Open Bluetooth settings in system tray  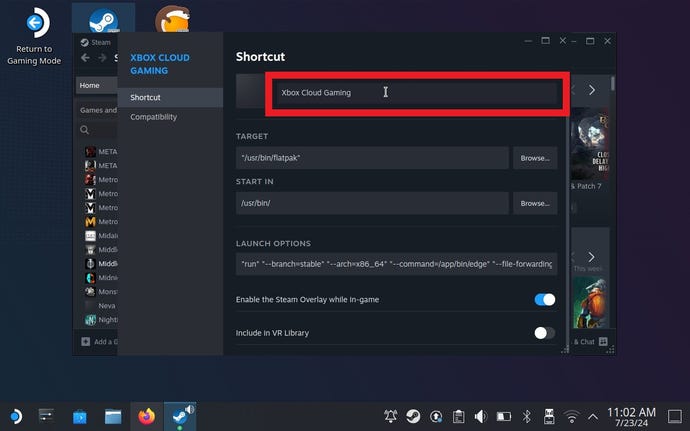[526, 415]
